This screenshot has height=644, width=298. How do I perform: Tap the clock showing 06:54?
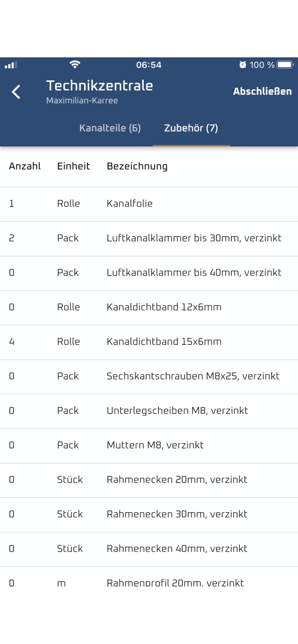149,65
